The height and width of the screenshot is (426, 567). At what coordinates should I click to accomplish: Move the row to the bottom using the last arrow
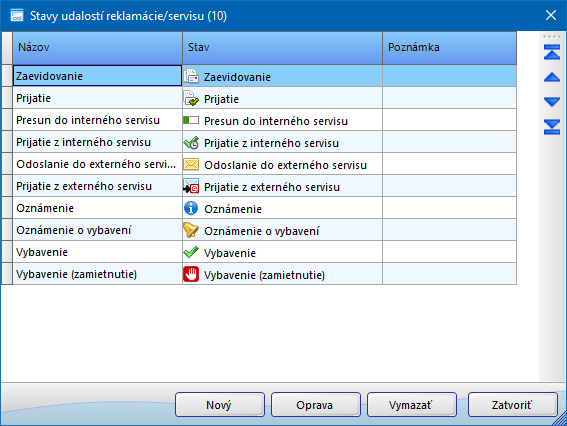click(552, 127)
